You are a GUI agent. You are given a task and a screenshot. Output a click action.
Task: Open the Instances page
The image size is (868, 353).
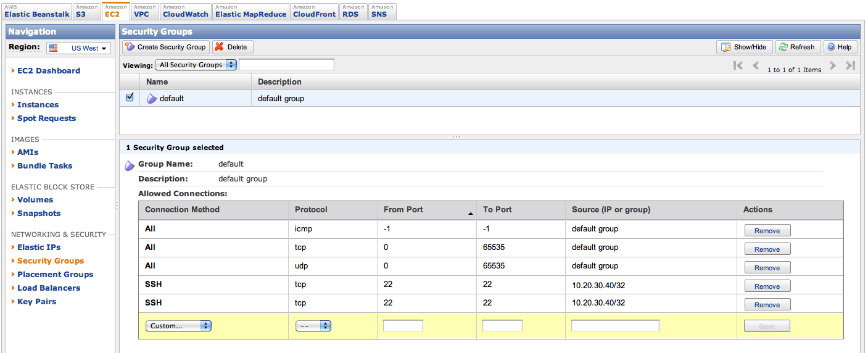pos(38,105)
